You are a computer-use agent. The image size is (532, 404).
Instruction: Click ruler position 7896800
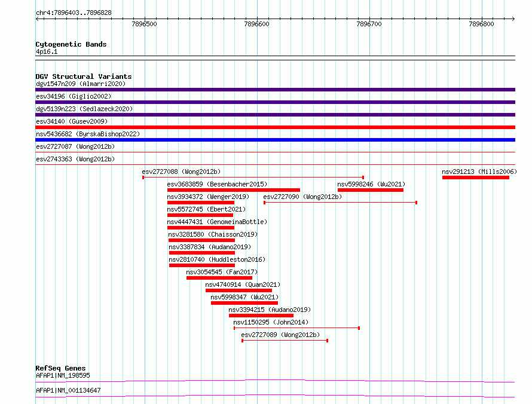pos(481,24)
